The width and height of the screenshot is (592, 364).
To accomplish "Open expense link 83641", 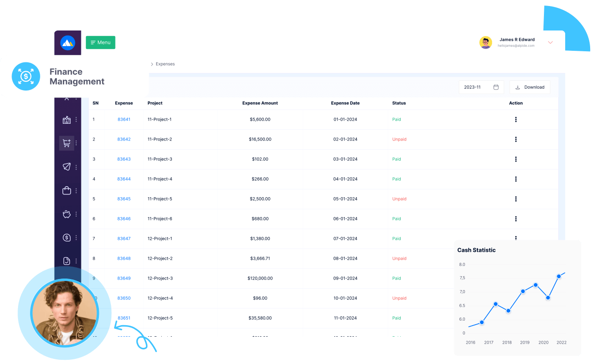I will (124, 119).
